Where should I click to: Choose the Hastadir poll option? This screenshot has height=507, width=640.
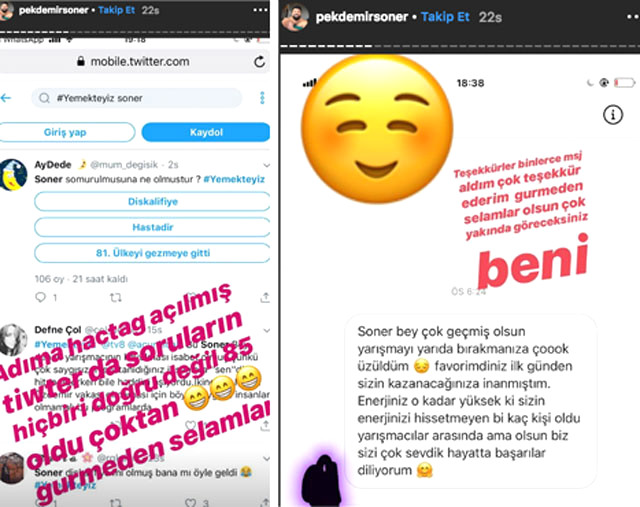click(x=152, y=227)
